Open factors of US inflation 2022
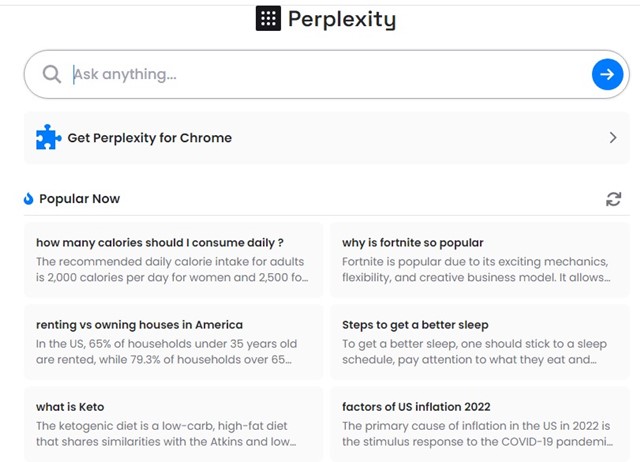Image resolution: width=640 pixels, height=462 pixels. 480,424
